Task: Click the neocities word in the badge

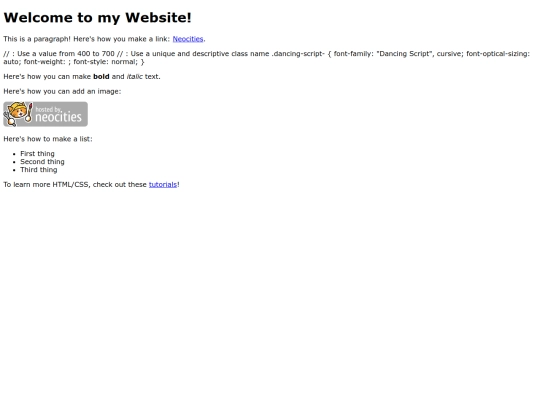Action: (58, 117)
